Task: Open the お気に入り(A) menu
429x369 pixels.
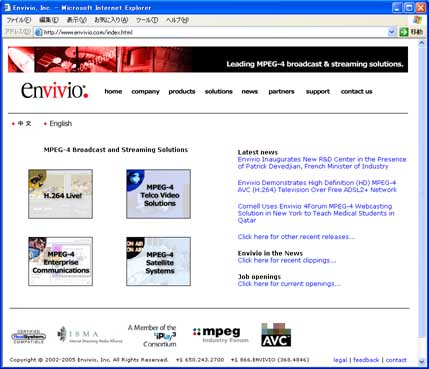Action: click(x=111, y=20)
